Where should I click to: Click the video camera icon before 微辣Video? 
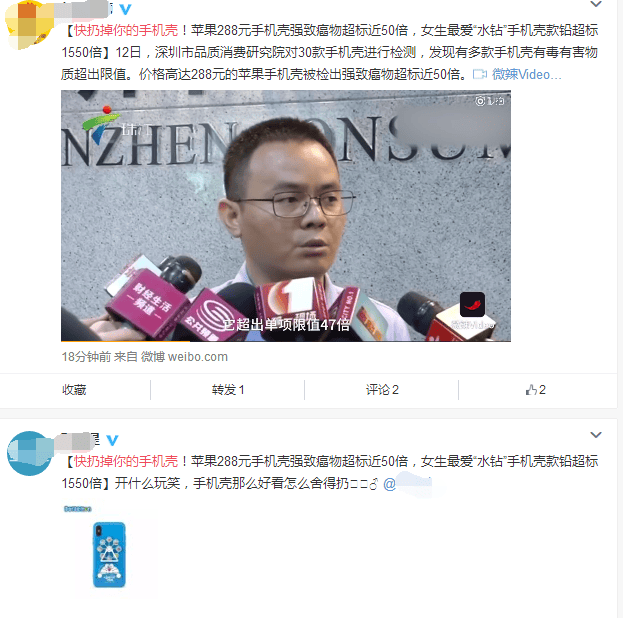pos(480,74)
